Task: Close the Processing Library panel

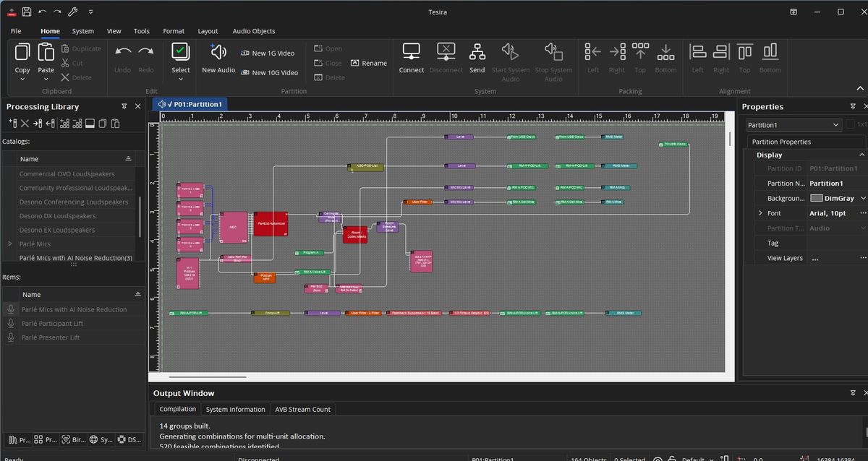Action: 138,106
